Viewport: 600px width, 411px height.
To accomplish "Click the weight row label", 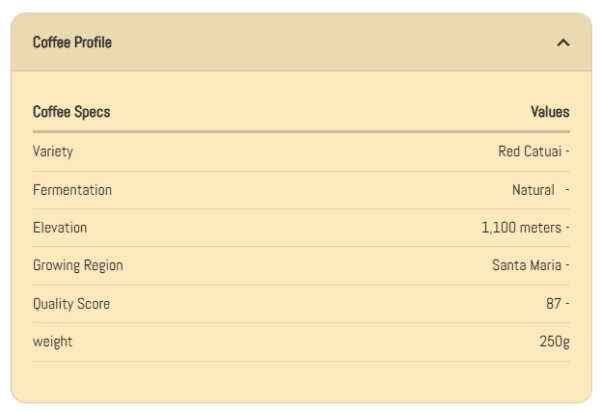I will point(52,342).
